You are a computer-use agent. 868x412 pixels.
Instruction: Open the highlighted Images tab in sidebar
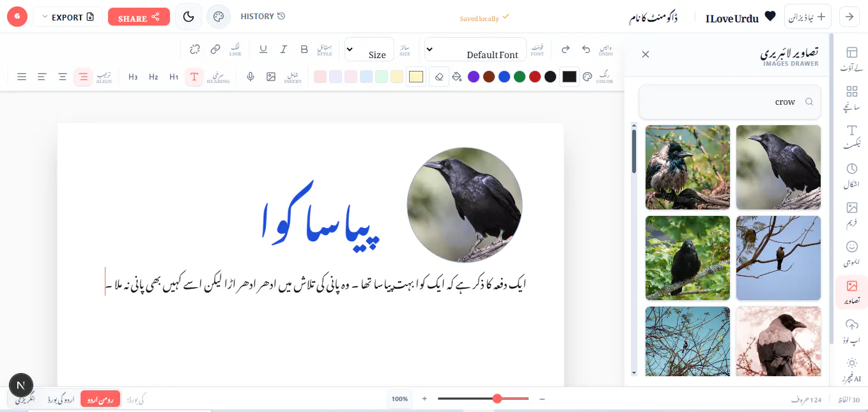[851, 293]
